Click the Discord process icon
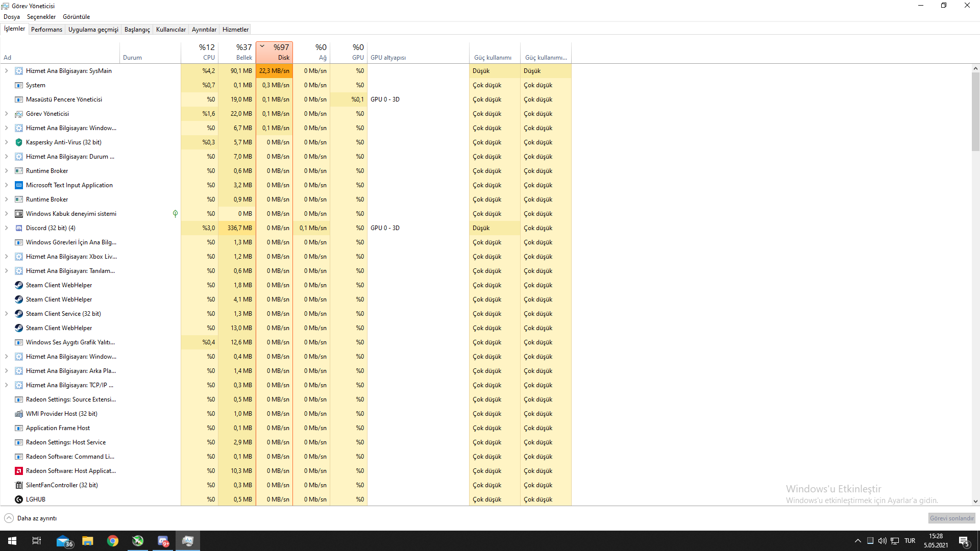 (x=19, y=228)
